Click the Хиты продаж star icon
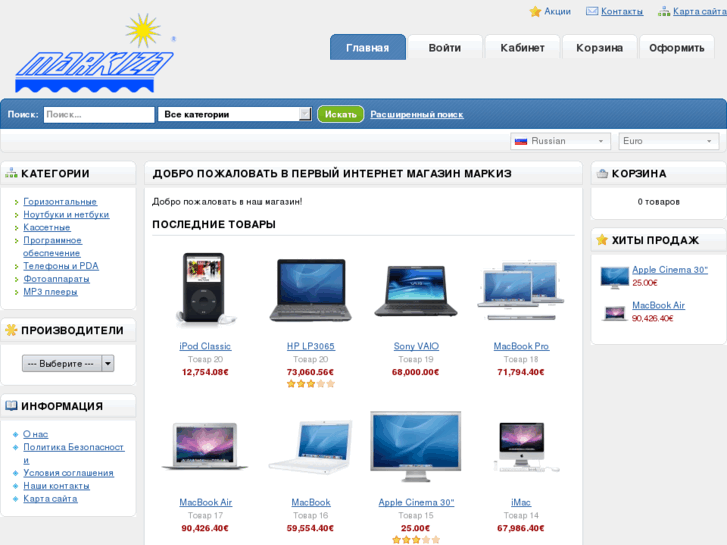 [602, 240]
